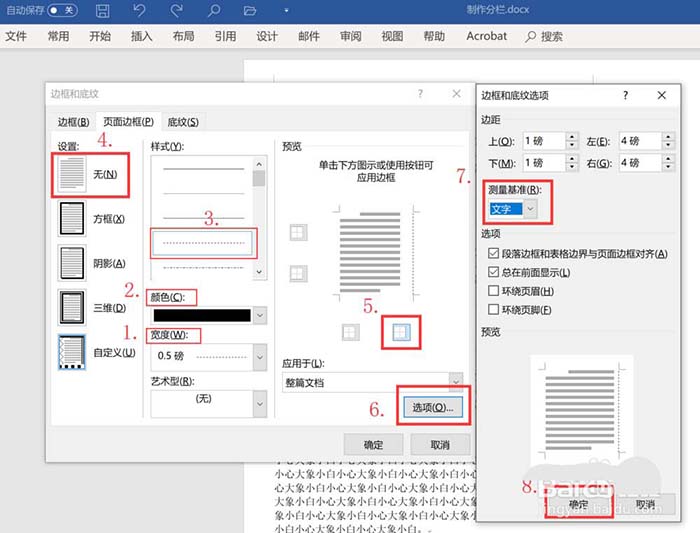Toggle the left border button below preview

point(350,332)
